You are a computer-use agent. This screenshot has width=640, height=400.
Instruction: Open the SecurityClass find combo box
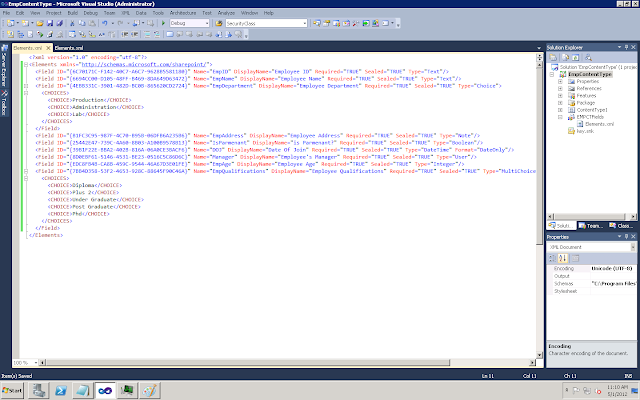[266, 23]
